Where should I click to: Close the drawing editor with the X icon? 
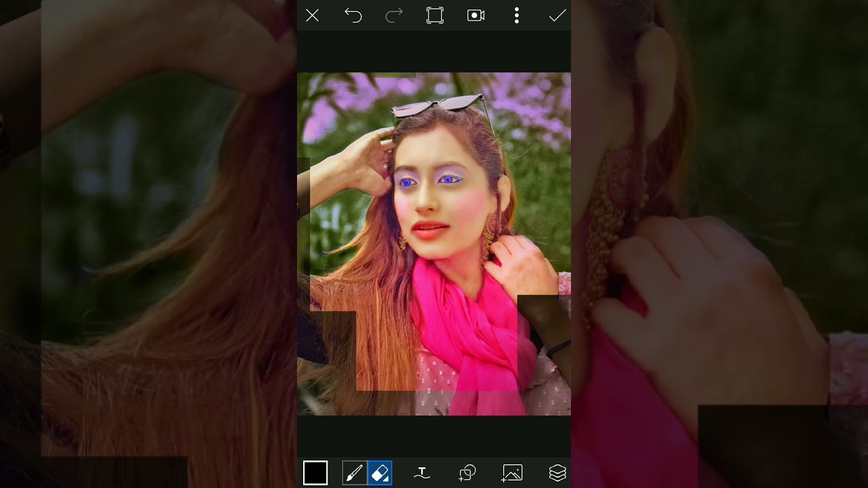pyautogui.click(x=312, y=16)
